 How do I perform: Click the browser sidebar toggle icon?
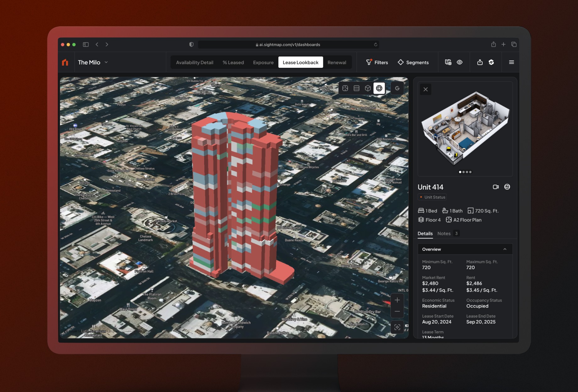click(x=86, y=45)
